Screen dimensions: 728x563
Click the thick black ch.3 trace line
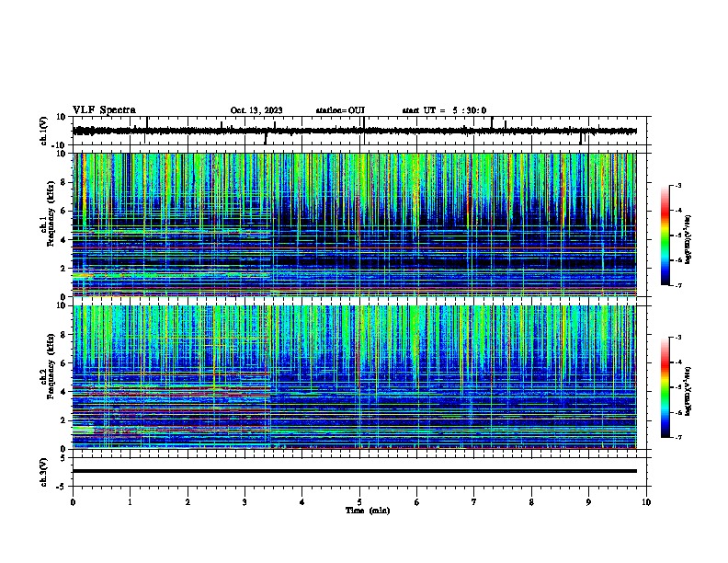point(354,471)
